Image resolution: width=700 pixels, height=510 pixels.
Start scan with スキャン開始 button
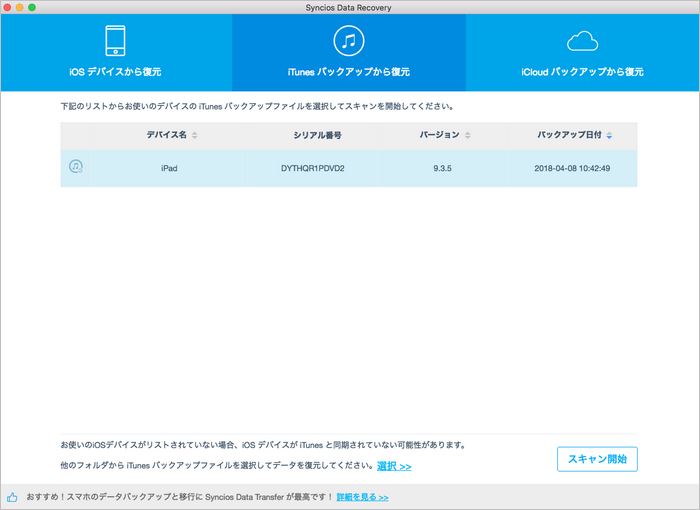tap(597, 459)
